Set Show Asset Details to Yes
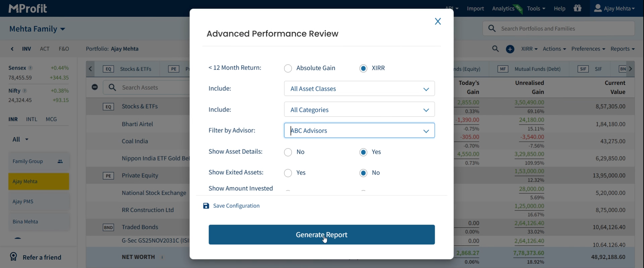This screenshot has height=268, width=644. click(x=363, y=152)
